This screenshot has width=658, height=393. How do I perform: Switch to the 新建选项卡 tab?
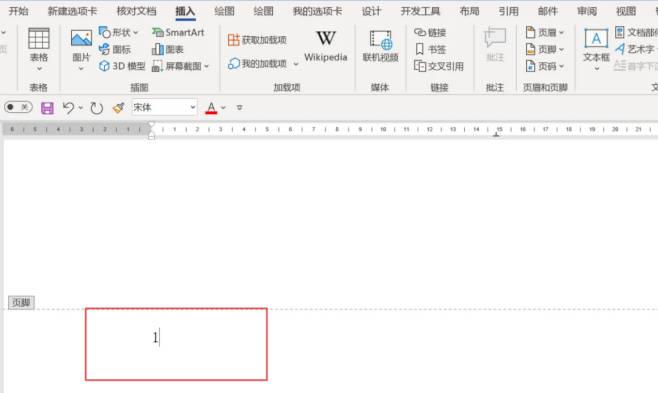[x=72, y=11]
